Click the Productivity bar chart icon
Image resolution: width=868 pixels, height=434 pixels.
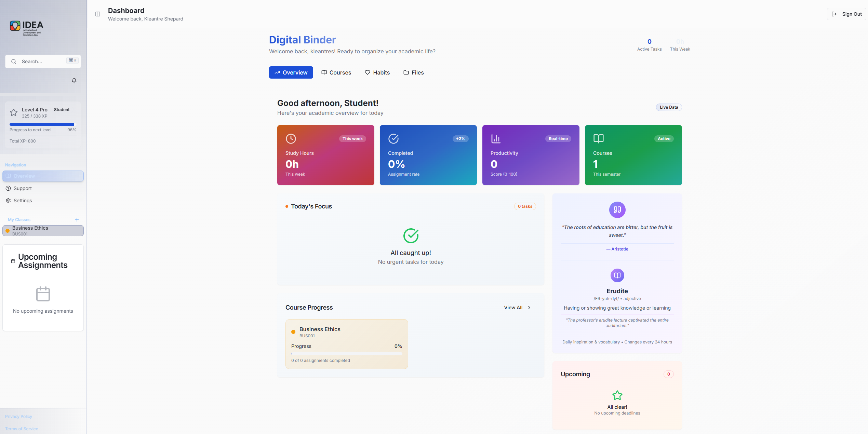click(496, 139)
